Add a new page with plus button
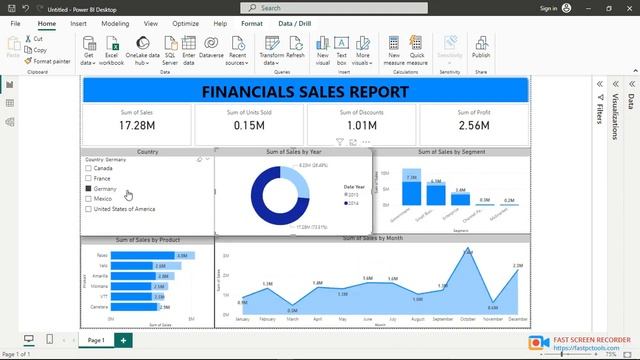This screenshot has height=360, width=640. pos(123,340)
